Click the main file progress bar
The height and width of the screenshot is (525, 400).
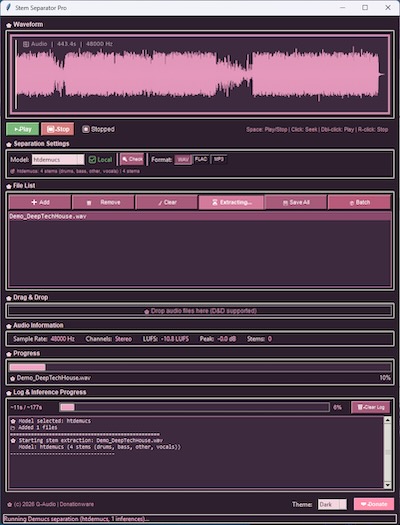pyautogui.click(x=200, y=367)
